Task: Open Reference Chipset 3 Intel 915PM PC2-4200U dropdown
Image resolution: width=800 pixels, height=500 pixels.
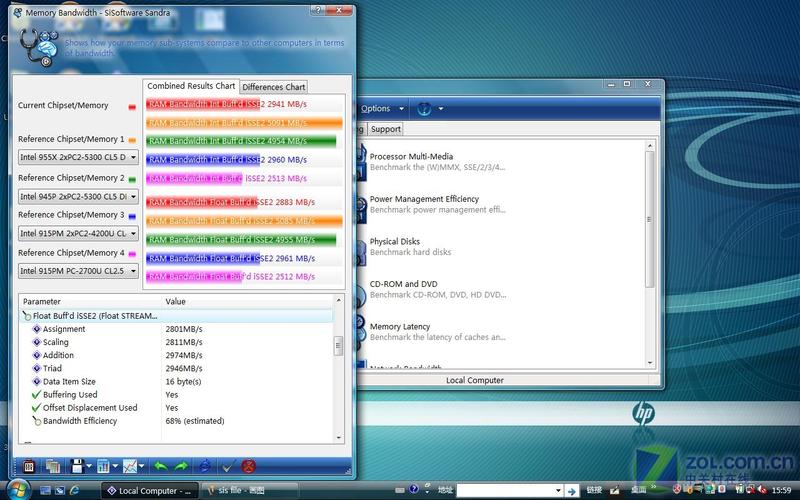Action: [x=78, y=233]
